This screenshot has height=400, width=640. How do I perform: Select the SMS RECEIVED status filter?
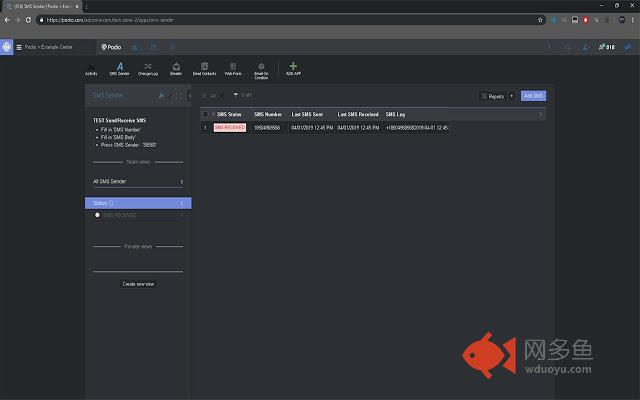tap(122, 215)
